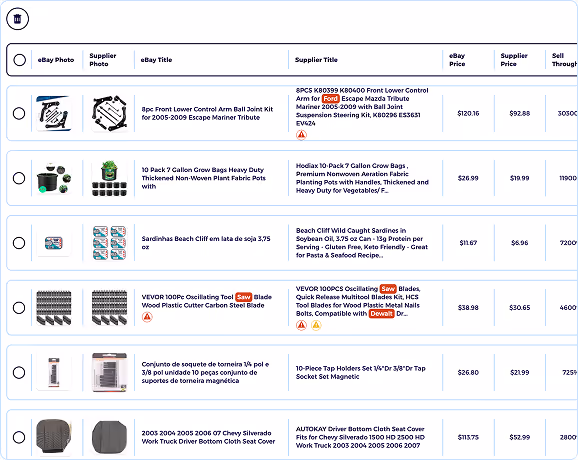Open supplier photo of VEVOR saw blades
The image size is (578, 460).
point(109,308)
